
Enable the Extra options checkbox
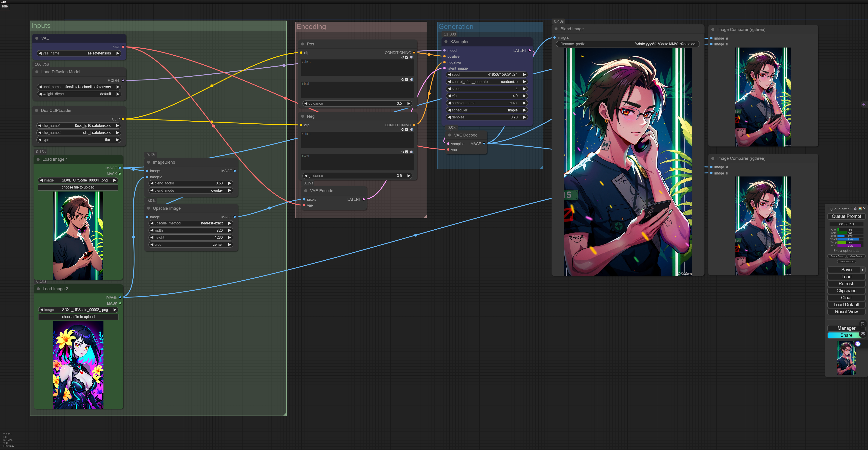point(858,250)
